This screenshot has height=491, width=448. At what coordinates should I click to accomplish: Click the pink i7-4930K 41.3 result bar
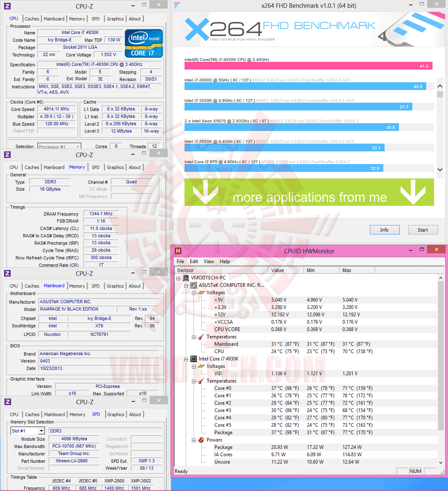click(x=308, y=66)
